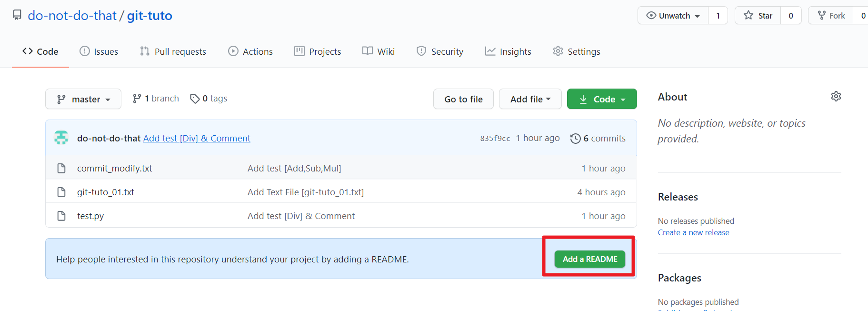
Task: Click the file icon for commit_modify.txt
Action: click(x=61, y=168)
